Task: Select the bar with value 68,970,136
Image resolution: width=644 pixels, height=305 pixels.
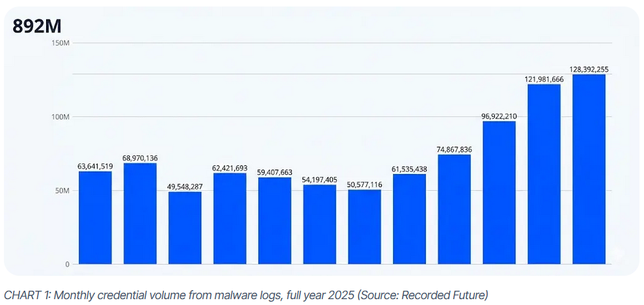Action: [x=140, y=213]
